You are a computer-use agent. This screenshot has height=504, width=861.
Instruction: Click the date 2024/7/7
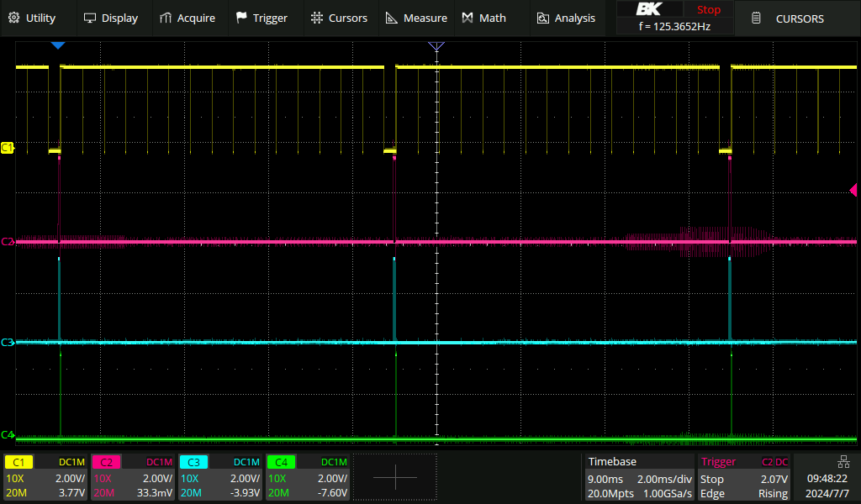827,494
